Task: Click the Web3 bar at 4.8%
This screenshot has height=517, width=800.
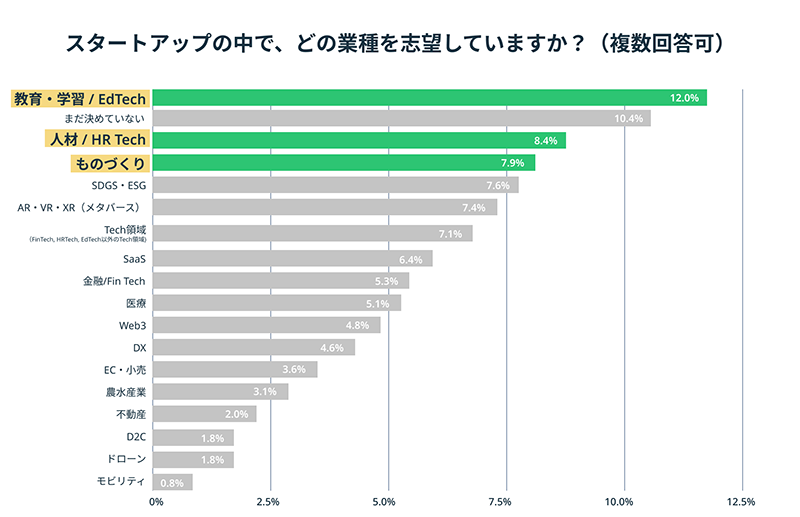Action: (266, 325)
